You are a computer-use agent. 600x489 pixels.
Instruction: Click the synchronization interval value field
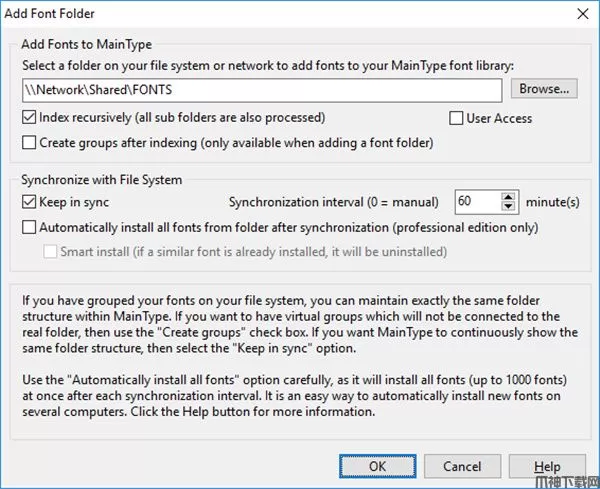(x=478, y=202)
